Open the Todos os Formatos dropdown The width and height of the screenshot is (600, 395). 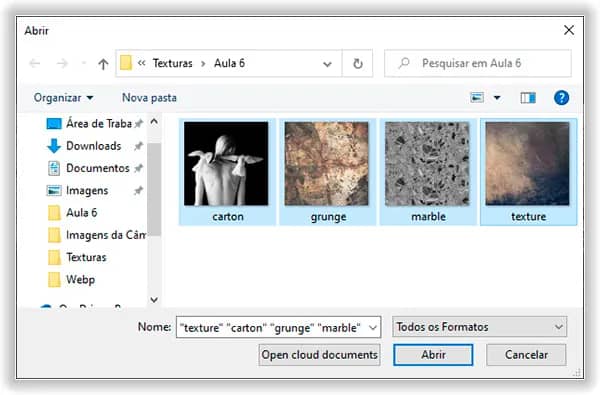tap(479, 327)
